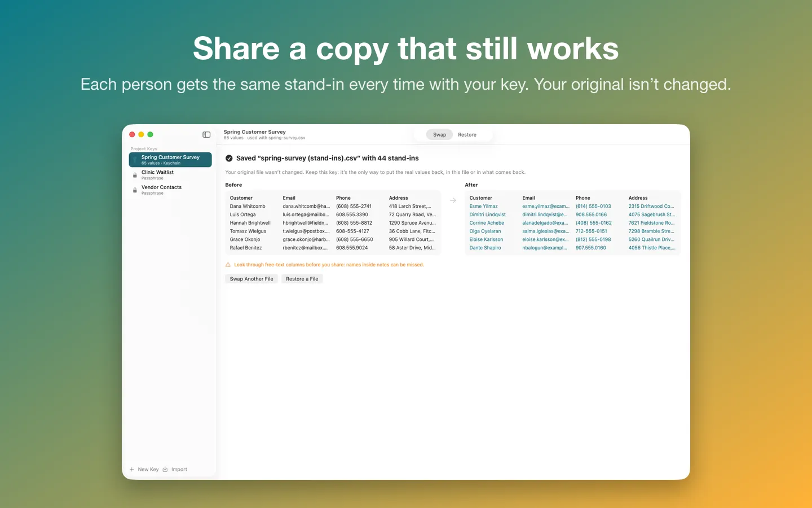Click the Dante Shapiro stand-in name
The width and height of the screenshot is (812, 508).
485,248
